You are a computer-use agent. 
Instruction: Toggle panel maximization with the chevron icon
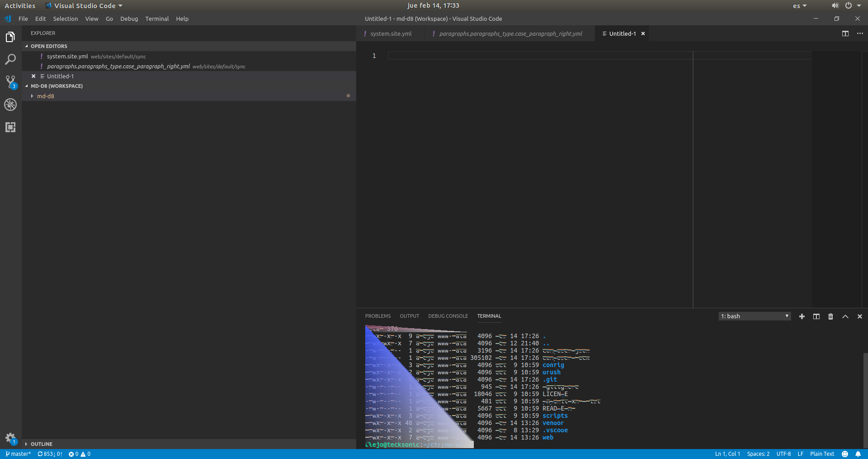[845, 316]
